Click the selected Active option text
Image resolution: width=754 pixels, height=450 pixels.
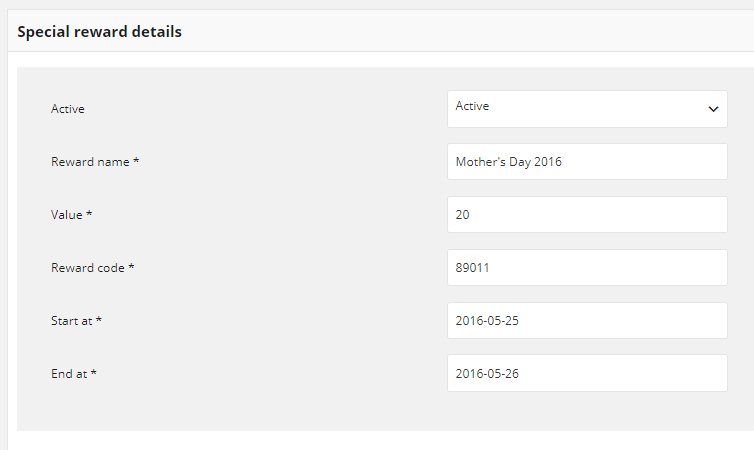pyautogui.click(x=472, y=106)
